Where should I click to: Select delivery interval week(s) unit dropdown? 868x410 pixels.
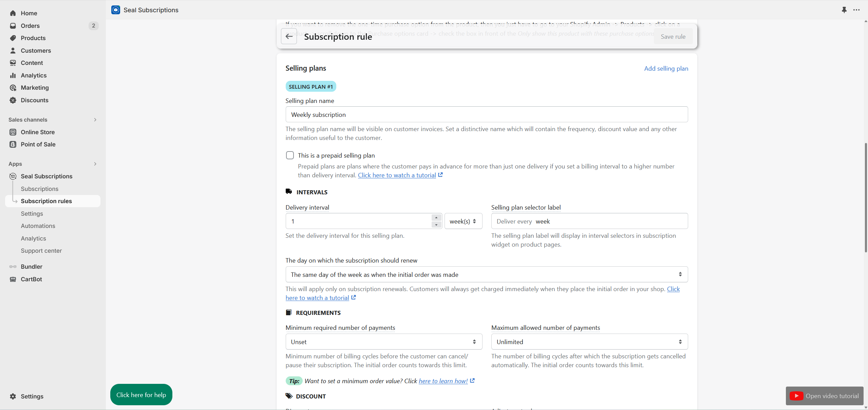click(x=463, y=221)
